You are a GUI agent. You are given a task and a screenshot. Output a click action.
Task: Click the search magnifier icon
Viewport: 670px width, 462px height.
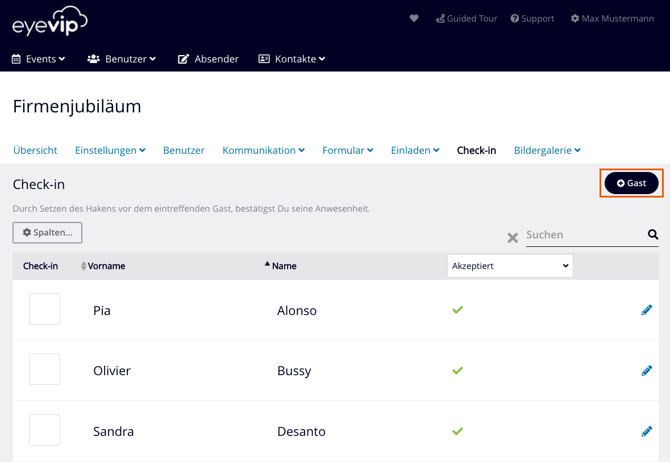653,235
